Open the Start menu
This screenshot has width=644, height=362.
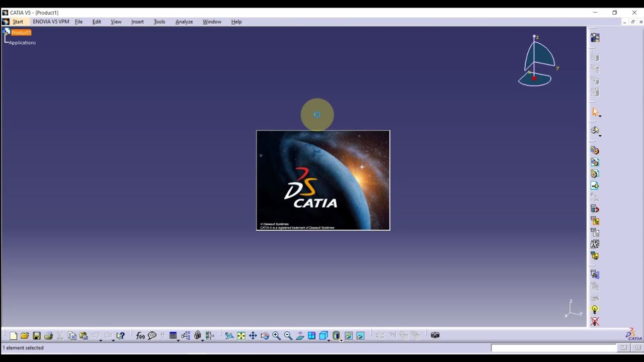coord(18,22)
